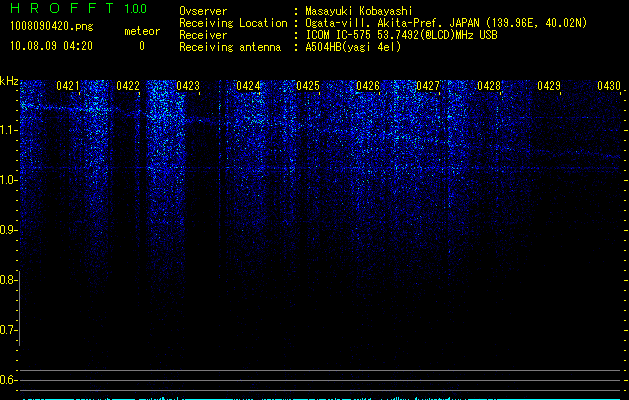Click the Ogata-vill. Akita-Pref. JAPAN location text
The width and height of the screenshot is (629, 400).
pos(446,23)
